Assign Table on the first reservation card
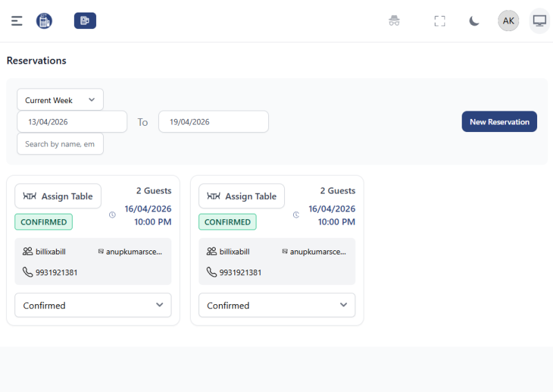The height and width of the screenshot is (392, 553). (58, 196)
